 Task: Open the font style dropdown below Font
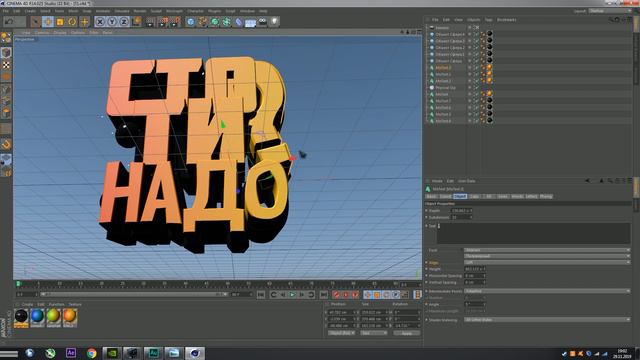click(x=547, y=256)
